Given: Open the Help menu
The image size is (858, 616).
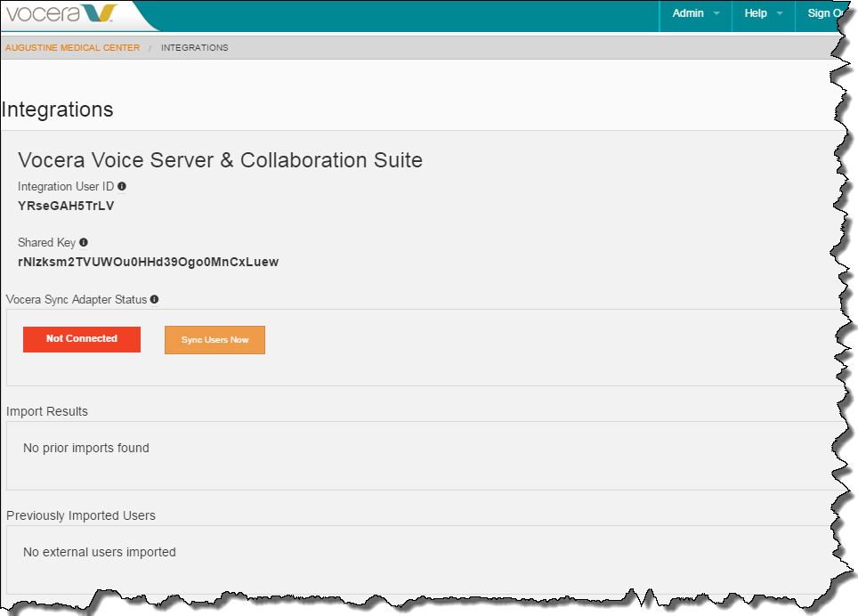Looking at the screenshot, I should [757, 13].
